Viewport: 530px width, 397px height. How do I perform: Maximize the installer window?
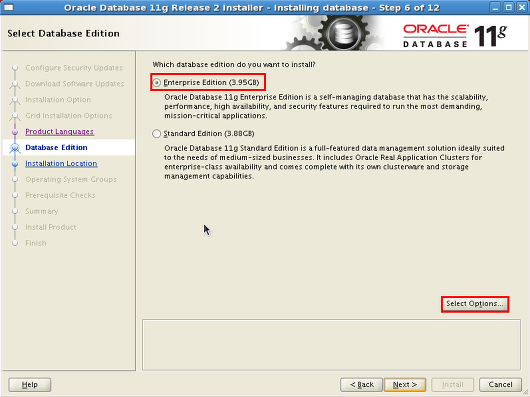coord(508,7)
